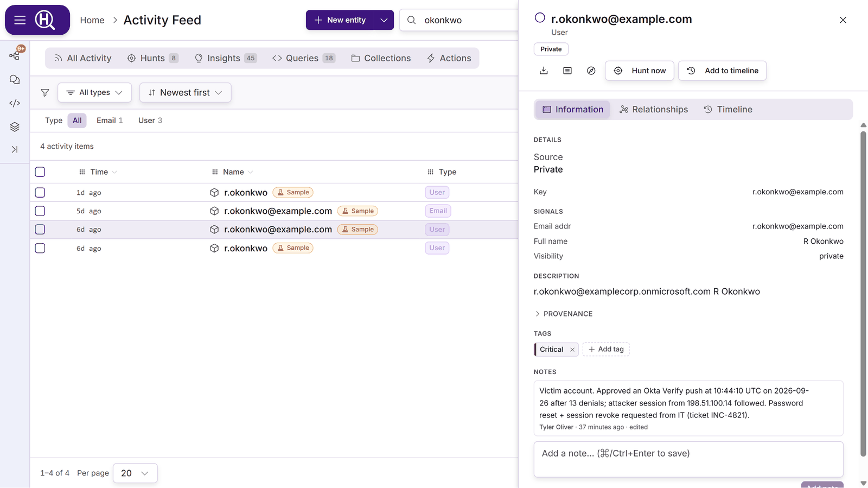The height and width of the screenshot is (488, 868).
Task: Open the code brackets sidebar icon
Action: coord(15,103)
